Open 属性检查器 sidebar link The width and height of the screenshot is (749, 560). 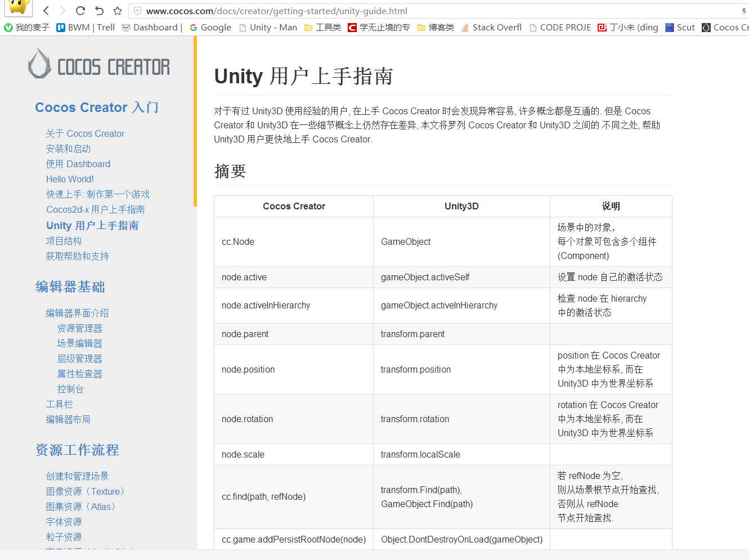click(79, 374)
